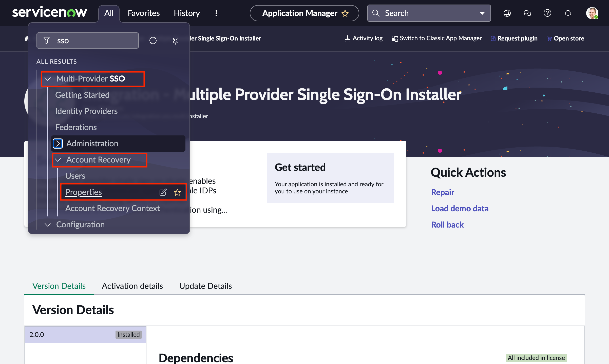The width and height of the screenshot is (609, 364).
Task: Open the search options dropdown arrow
Action: click(x=482, y=13)
